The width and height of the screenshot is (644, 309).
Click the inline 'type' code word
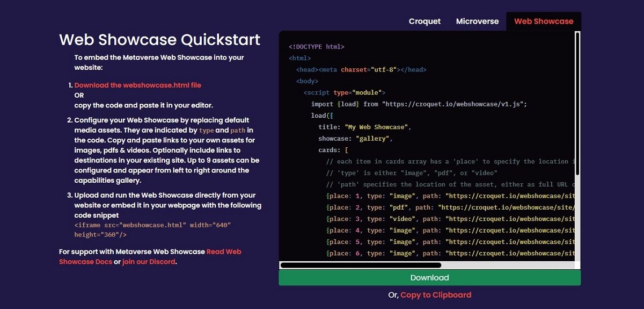click(206, 131)
